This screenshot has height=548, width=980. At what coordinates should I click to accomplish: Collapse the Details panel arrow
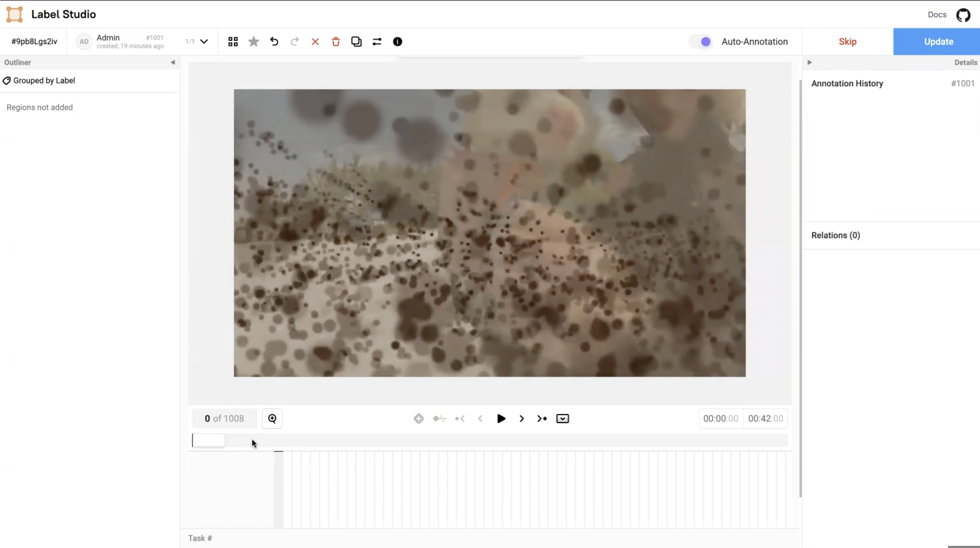[810, 62]
